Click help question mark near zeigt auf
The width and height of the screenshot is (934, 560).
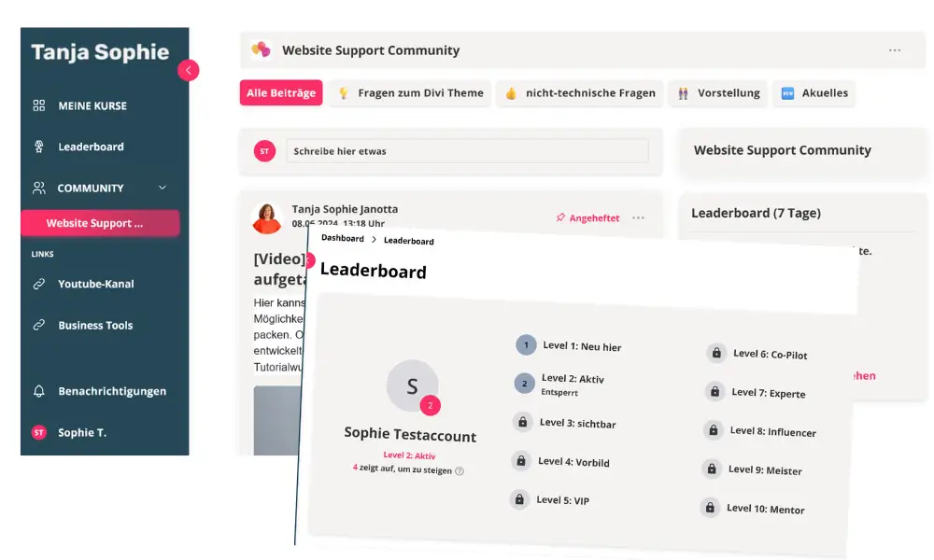click(x=460, y=470)
